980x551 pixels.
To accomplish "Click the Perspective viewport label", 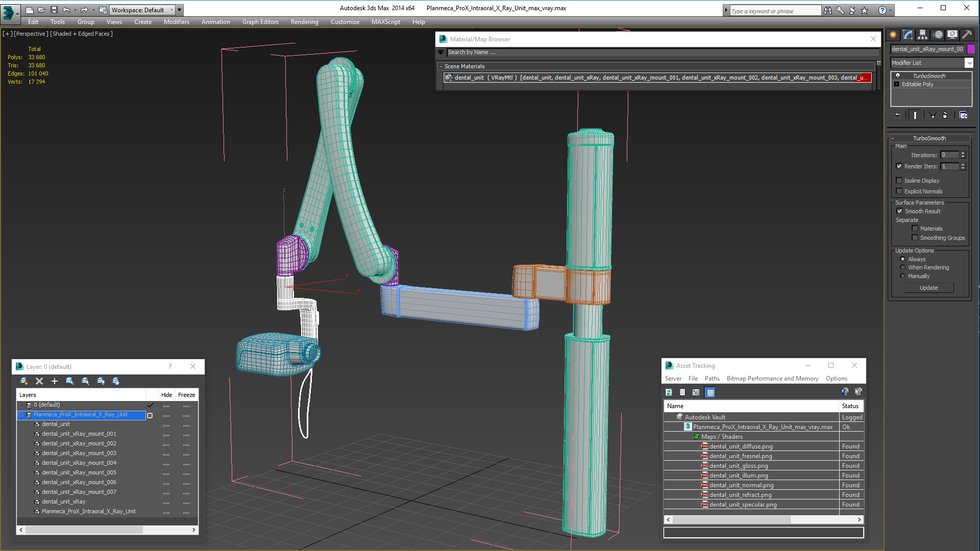I will click(31, 34).
